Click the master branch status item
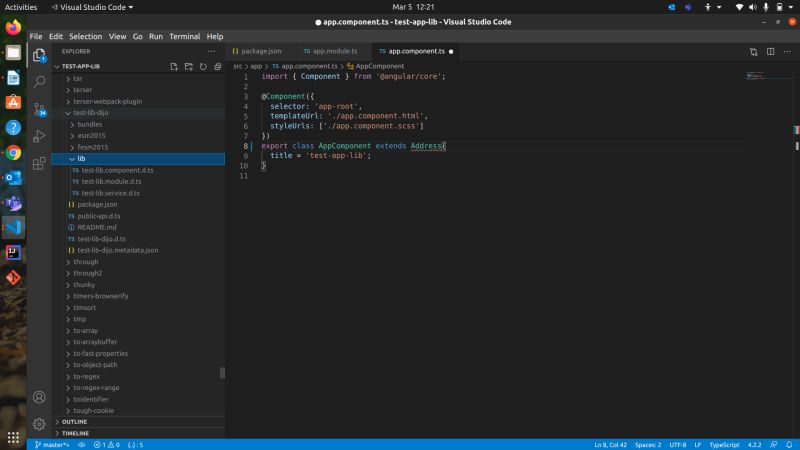The image size is (800, 450). (52, 445)
